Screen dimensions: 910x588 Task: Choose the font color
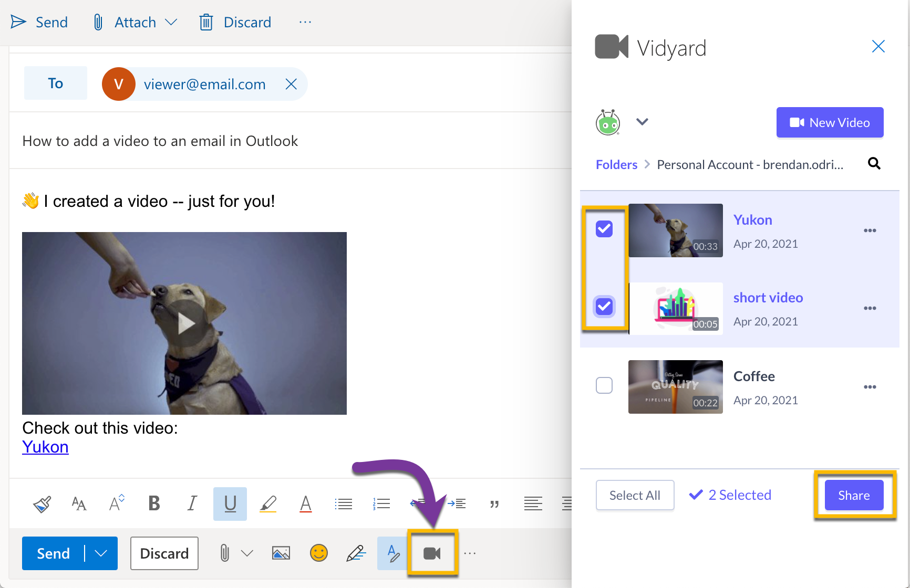pos(305,504)
